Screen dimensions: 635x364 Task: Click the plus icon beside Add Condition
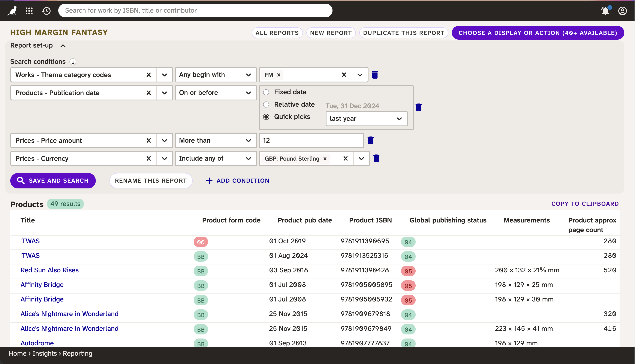tap(209, 181)
